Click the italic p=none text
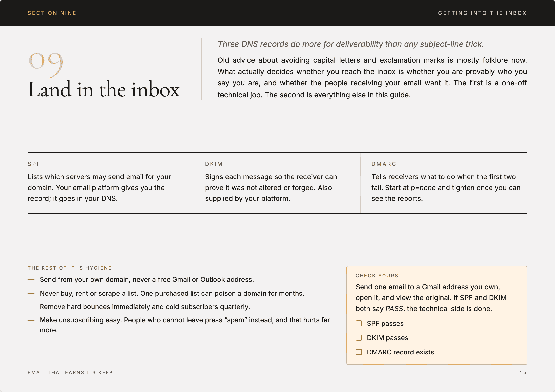The image size is (555, 392). [423, 188]
